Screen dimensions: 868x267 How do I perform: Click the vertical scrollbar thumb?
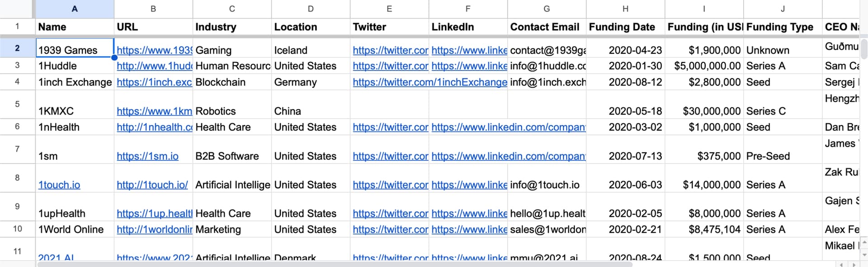(x=864, y=49)
